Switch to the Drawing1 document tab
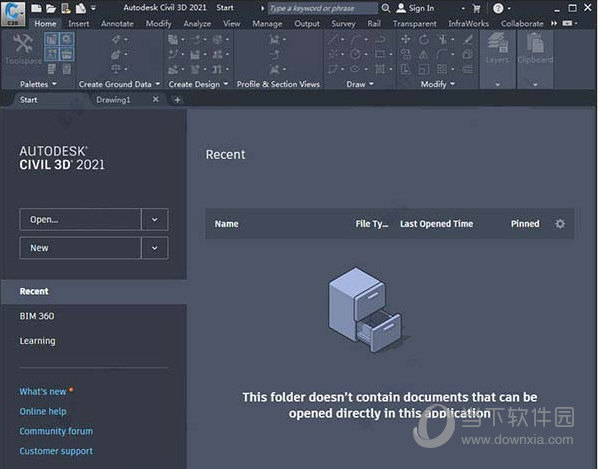598x469 pixels. click(113, 100)
